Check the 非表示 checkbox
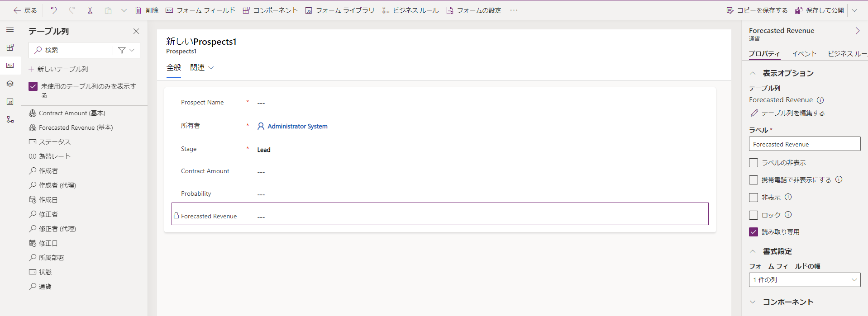This screenshot has width=868, height=316. (754, 198)
